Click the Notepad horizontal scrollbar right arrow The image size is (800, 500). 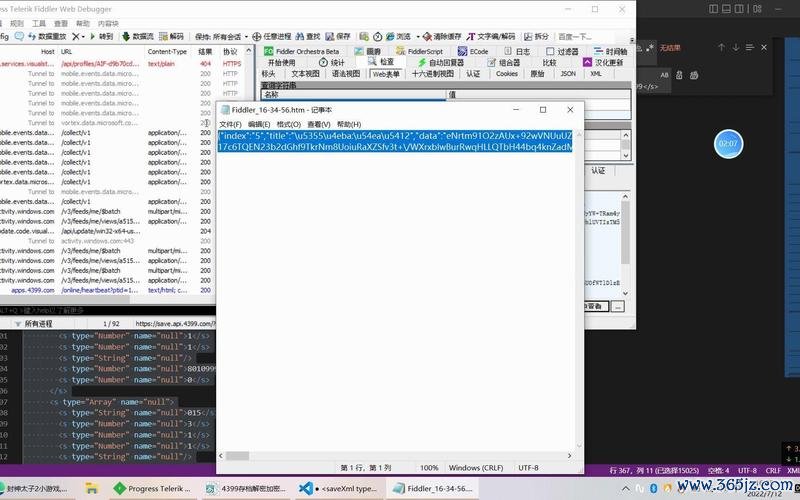click(x=569, y=456)
